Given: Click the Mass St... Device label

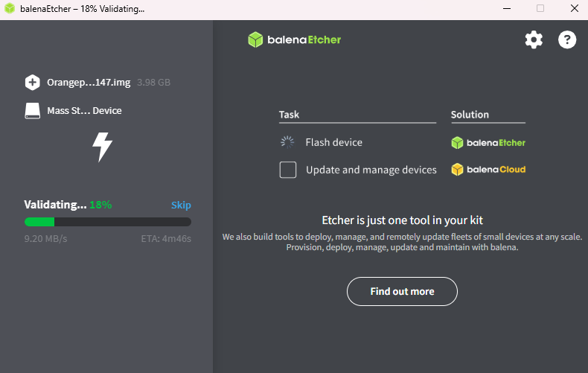Looking at the screenshot, I should coord(84,111).
